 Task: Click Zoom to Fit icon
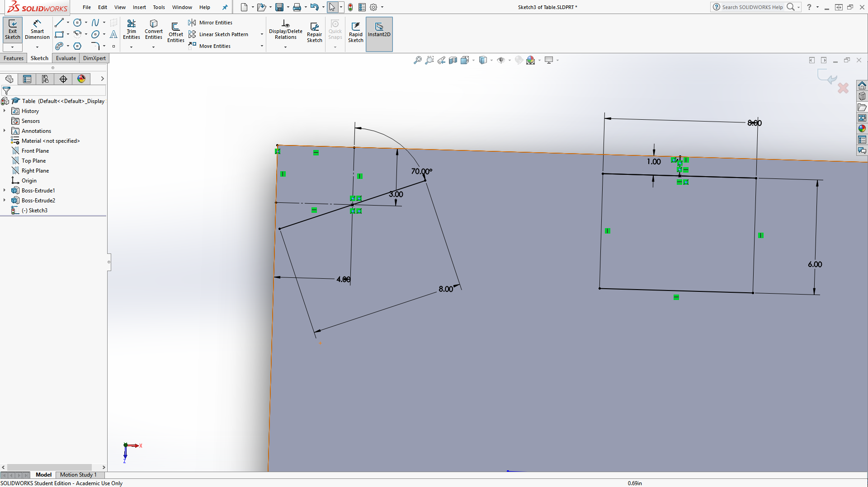418,60
